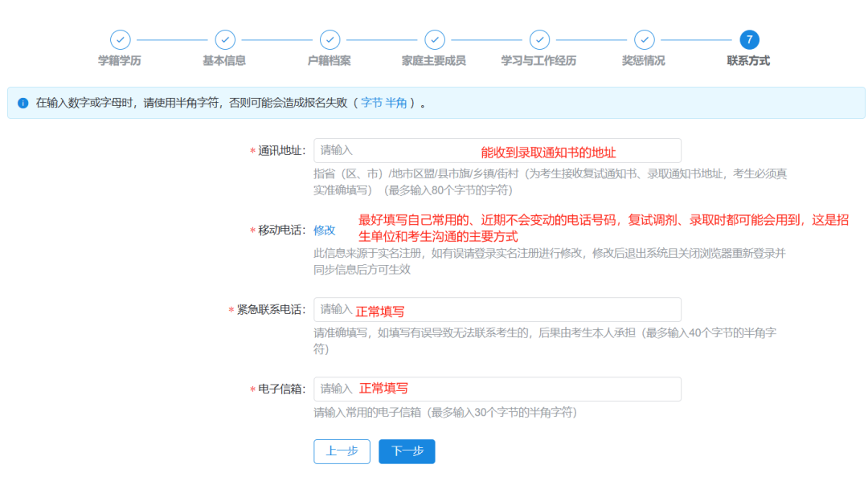Screen dimensions: 868x481
Task: Click the address hint starting 指省（区、市）
Action: [551, 182]
